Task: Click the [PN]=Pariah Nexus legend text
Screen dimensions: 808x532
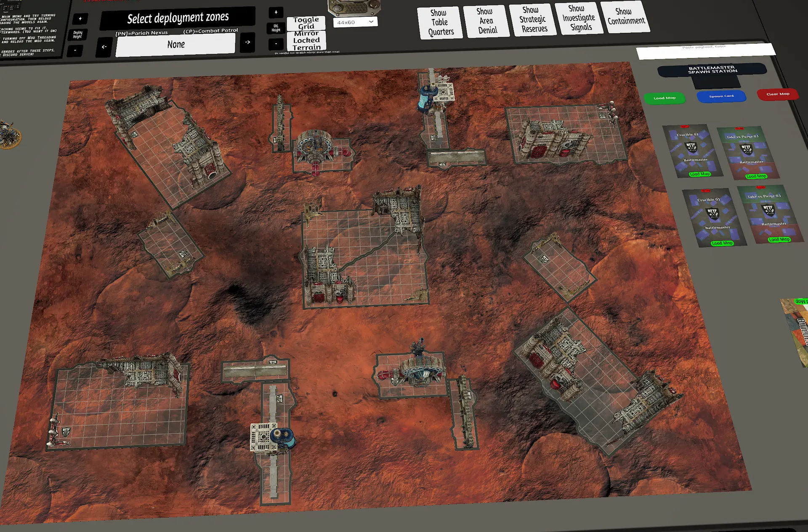Action: (141, 33)
